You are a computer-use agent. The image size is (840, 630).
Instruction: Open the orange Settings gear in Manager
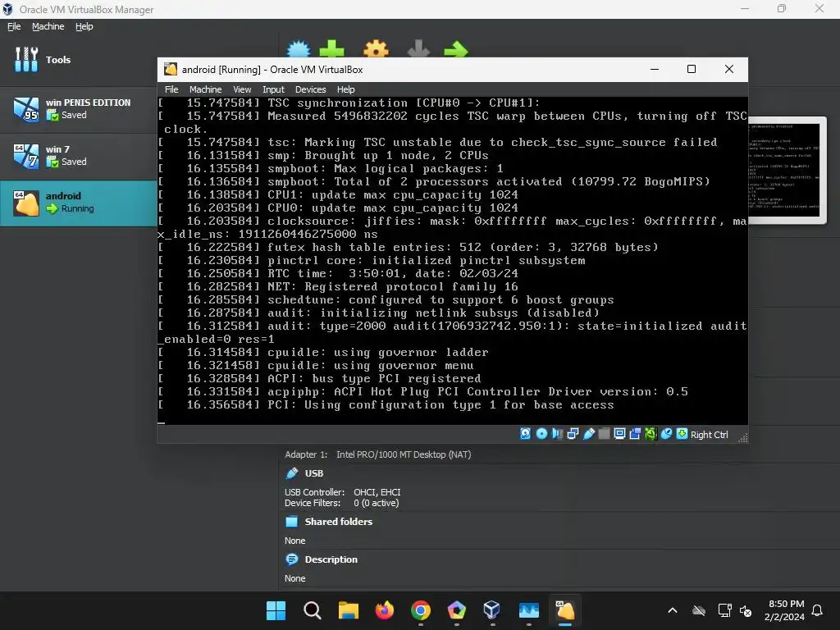point(376,49)
